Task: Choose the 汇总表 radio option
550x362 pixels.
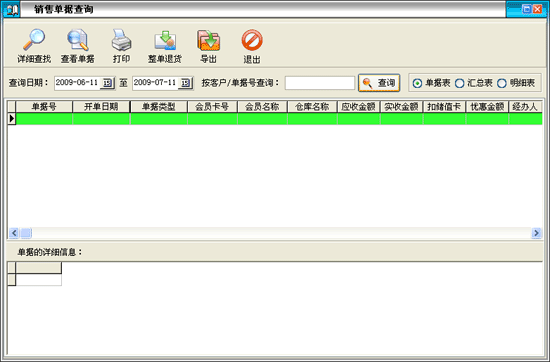Action: (x=460, y=83)
